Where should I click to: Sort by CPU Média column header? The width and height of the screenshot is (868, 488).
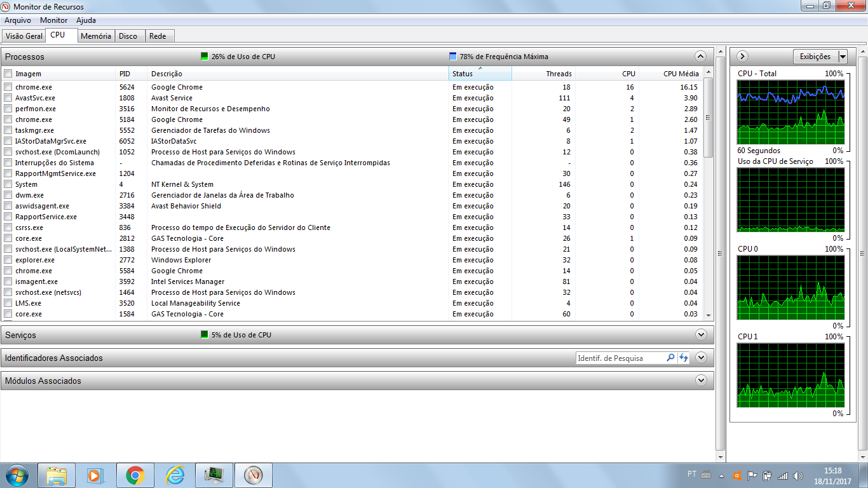click(x=671, y=74)
